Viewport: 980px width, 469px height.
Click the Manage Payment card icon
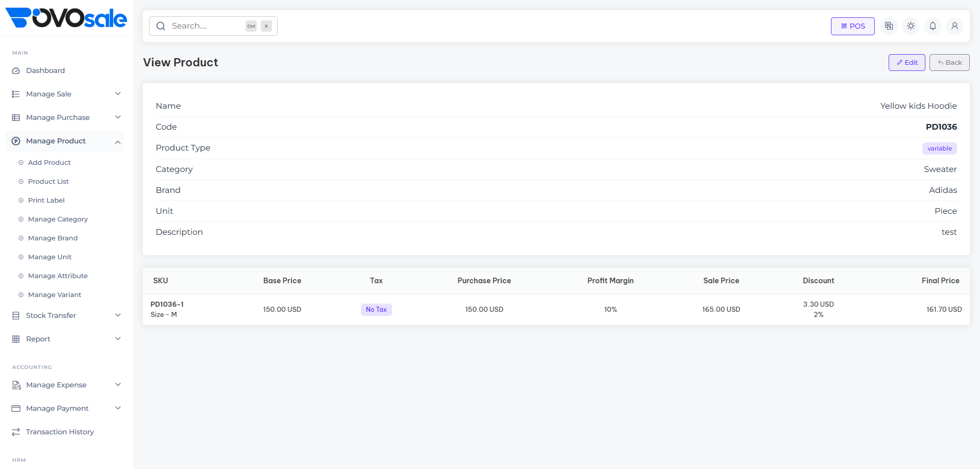point(16,409)
